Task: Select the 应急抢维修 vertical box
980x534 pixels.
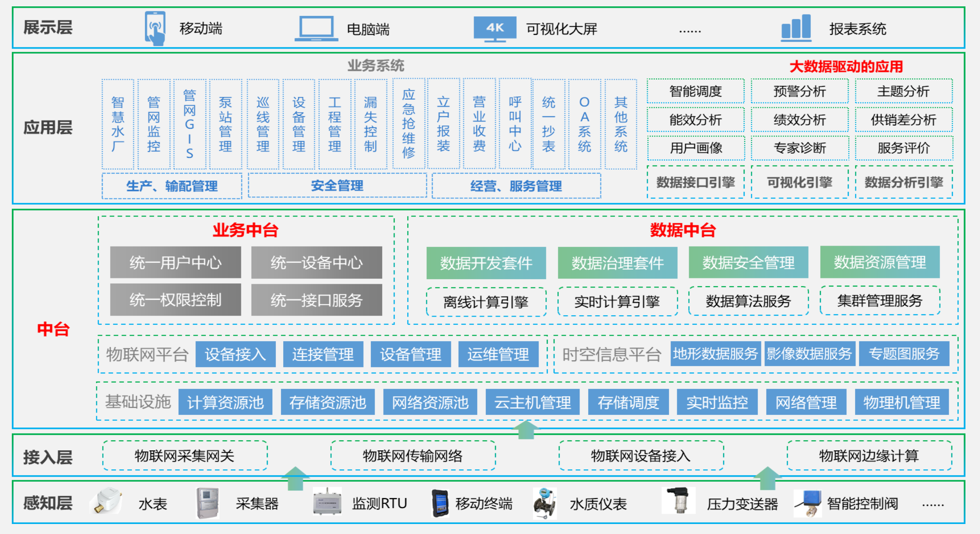Action: click(409, 123)
